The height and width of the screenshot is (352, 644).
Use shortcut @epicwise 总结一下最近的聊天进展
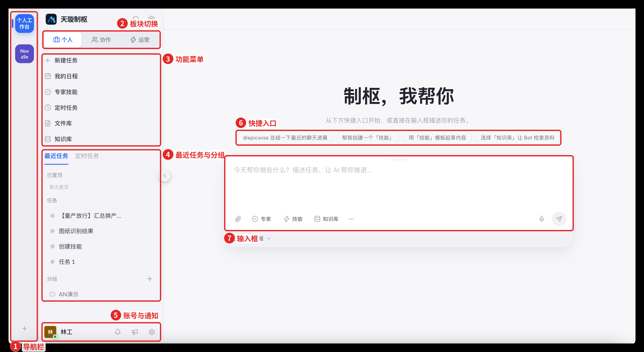tap(285, 138)
